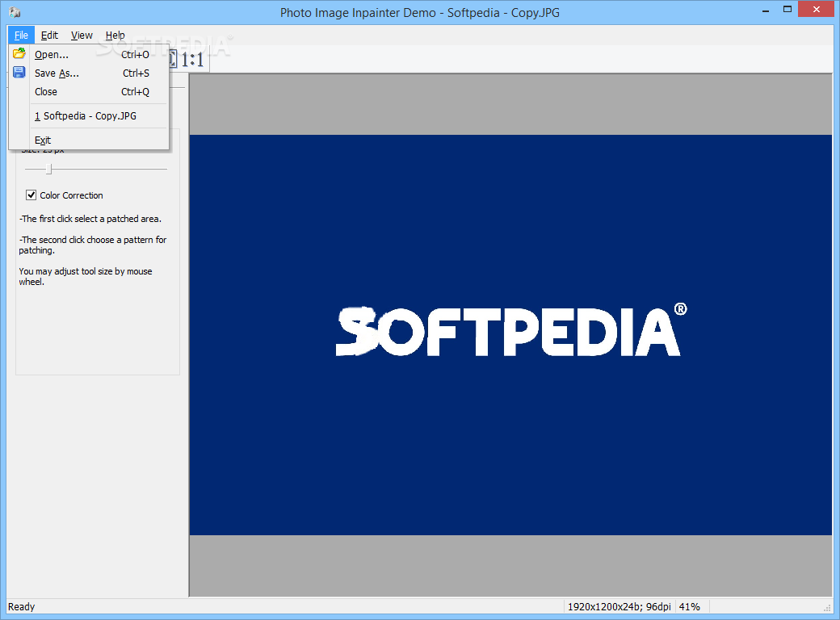Open recent file 1 Softpedia - Copy.JPG

click(89, 116)
